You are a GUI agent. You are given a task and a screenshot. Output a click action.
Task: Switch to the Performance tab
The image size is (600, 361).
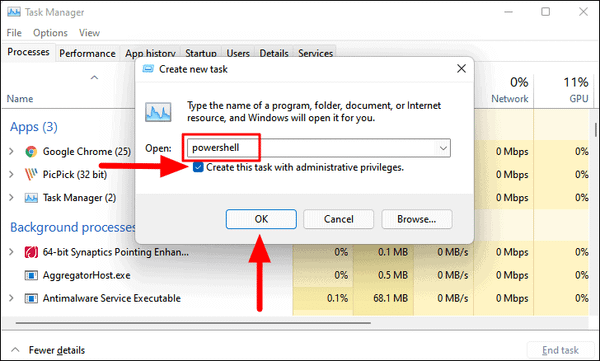pos(87,53)
